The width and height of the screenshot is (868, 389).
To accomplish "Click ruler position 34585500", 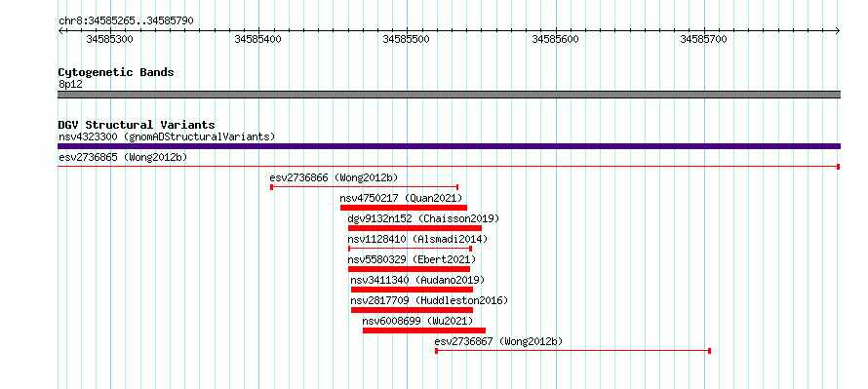I will tap(407, 39).
